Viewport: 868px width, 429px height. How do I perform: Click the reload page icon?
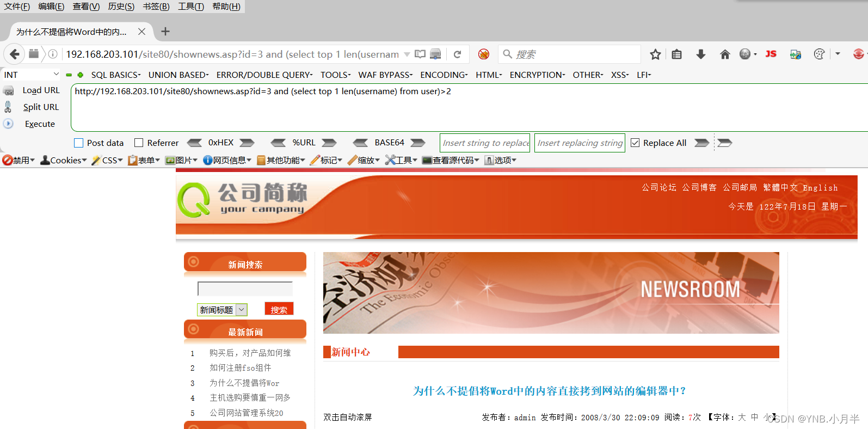[458, 54]
